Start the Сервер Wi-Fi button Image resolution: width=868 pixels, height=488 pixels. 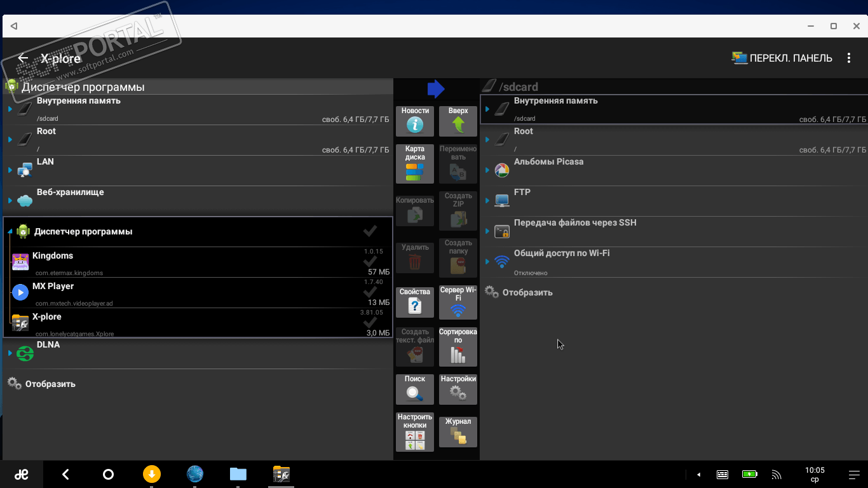point(458,302)
